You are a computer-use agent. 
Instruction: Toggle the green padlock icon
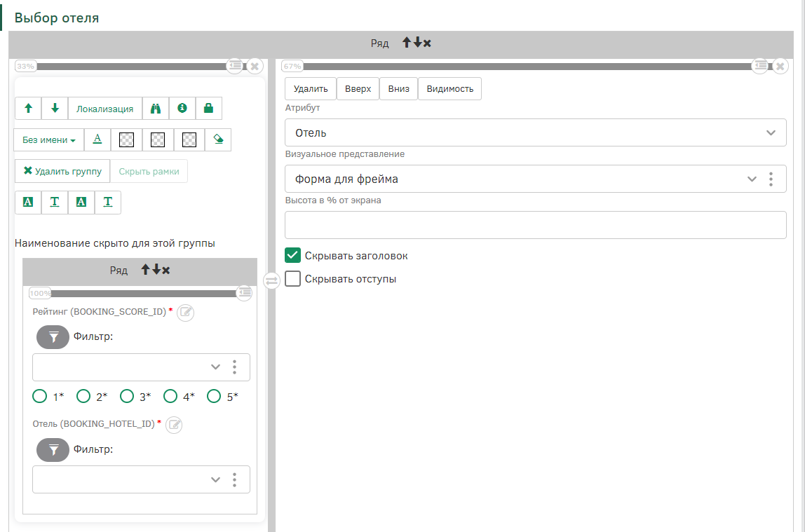click(208, 108)
